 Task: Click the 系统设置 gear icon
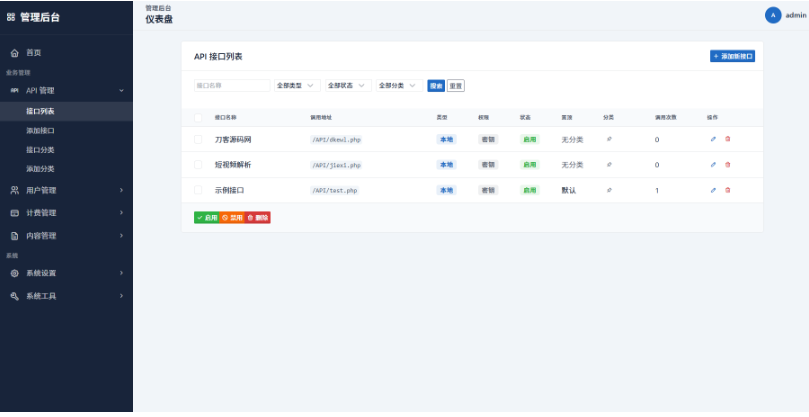(x=14, y=273)
